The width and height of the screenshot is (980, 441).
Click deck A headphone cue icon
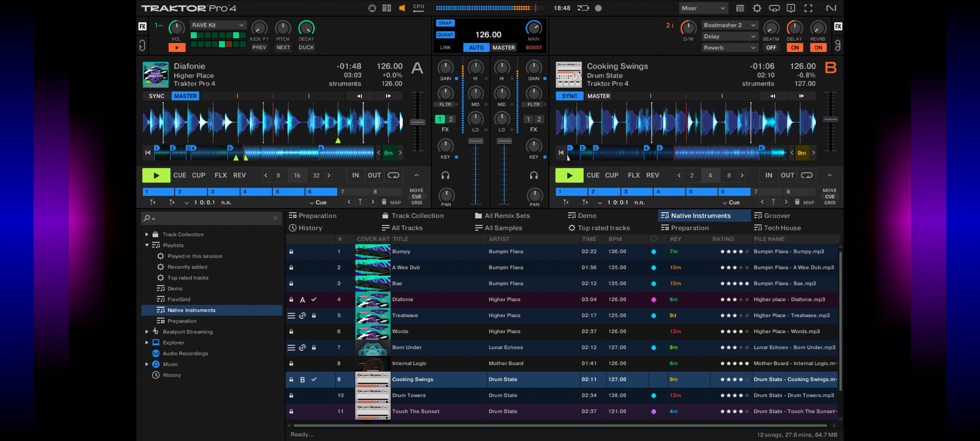tap(445, 175)
